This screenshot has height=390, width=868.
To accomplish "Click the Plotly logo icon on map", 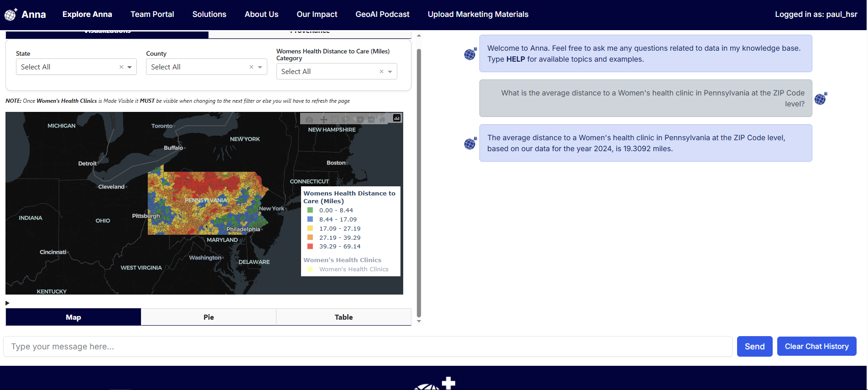I will [x=397, y=118].
